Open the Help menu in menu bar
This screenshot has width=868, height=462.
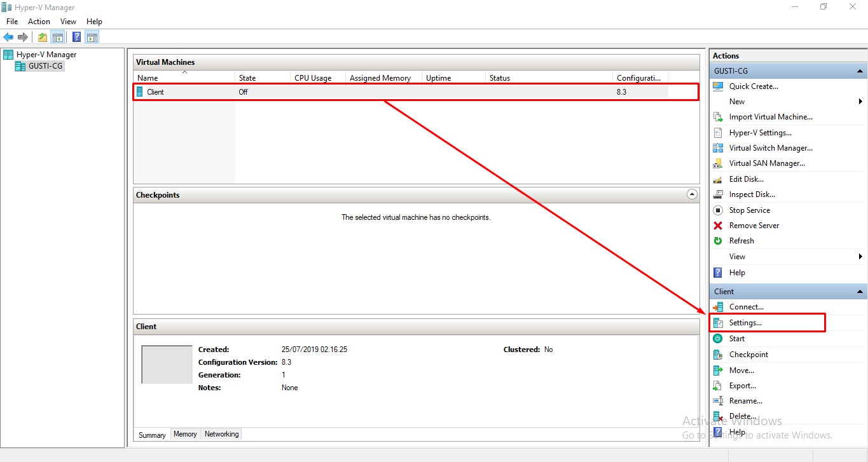[94, 22]
